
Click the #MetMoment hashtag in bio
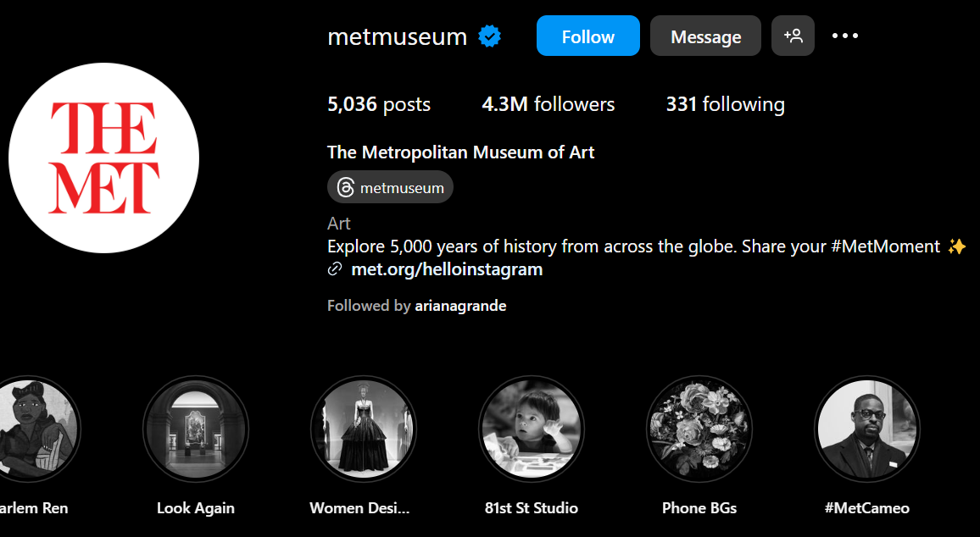(886, 246)
